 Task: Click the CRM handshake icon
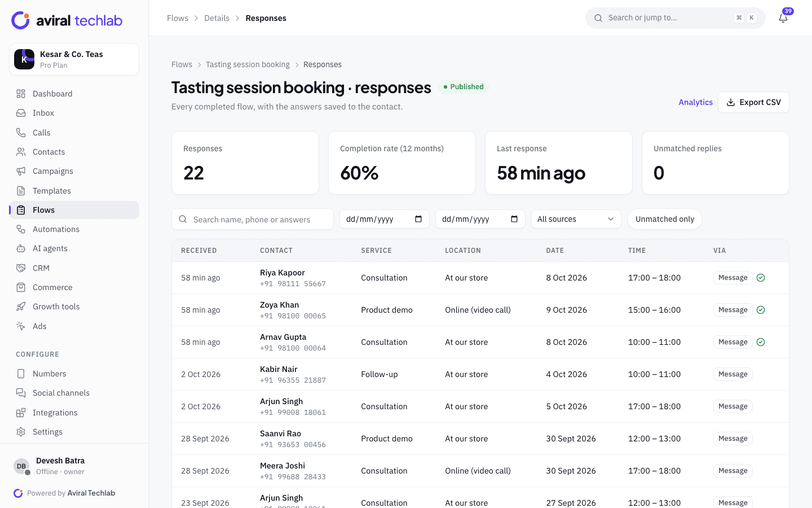point(21,268)
